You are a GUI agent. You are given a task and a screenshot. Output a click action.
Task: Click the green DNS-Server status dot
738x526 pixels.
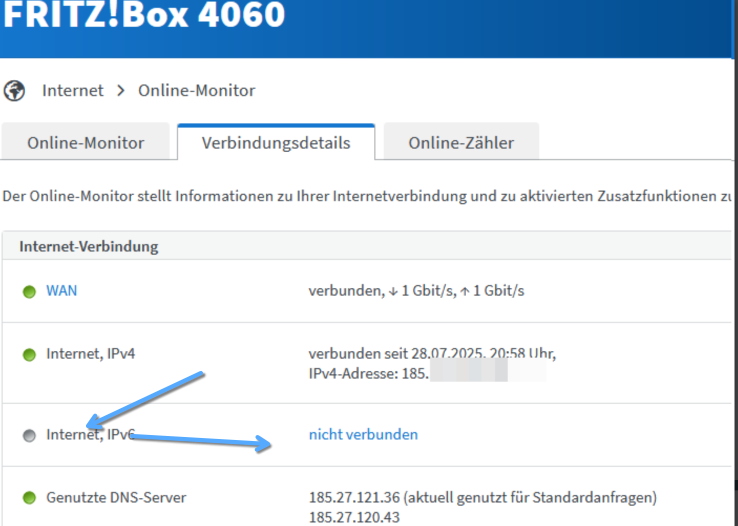pyautogui.click(x=29, y=497)
